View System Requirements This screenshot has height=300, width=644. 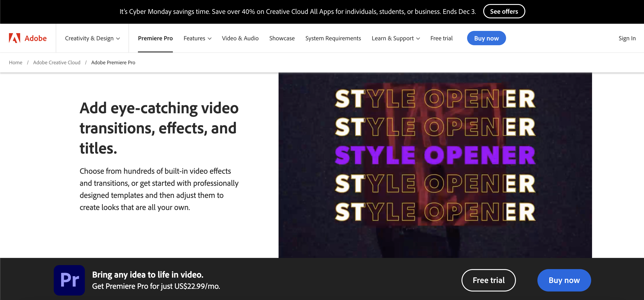pyautogui.click(x=333, y=38)
